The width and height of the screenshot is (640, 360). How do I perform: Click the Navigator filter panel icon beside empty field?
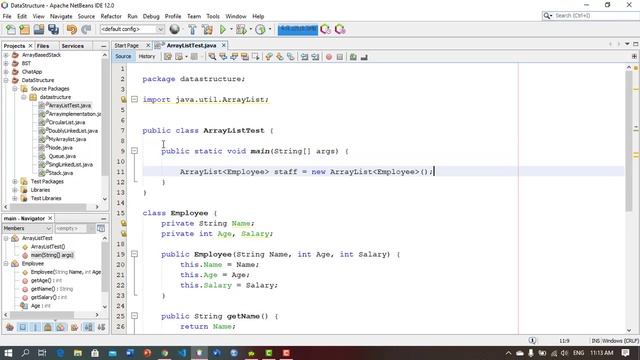(x=101, y=228)
